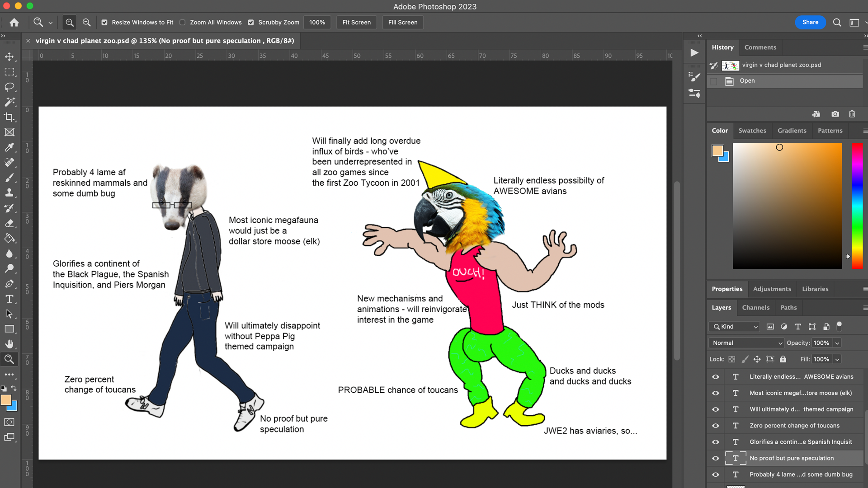Screen dimensions: 868x488
Task: Select the Frame tool
Action: 9,132
